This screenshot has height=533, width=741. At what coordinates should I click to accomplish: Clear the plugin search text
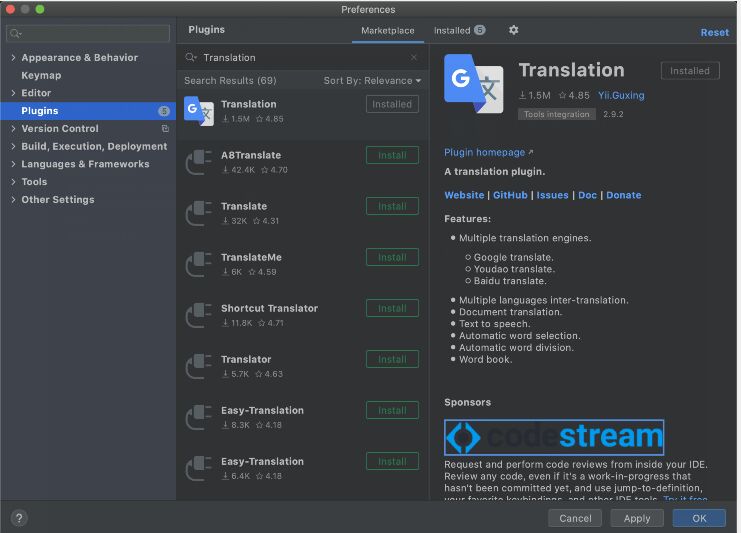point(414,57)
